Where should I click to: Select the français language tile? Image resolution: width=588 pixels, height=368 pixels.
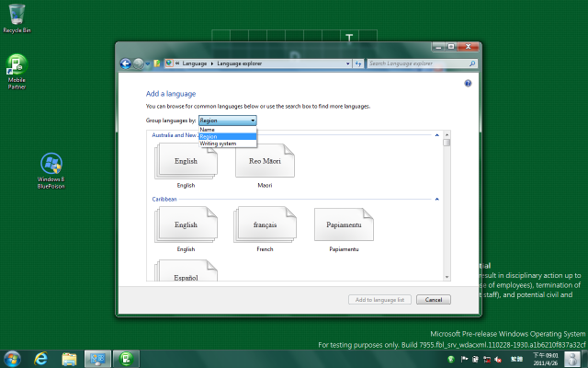(x=265, y=229)
